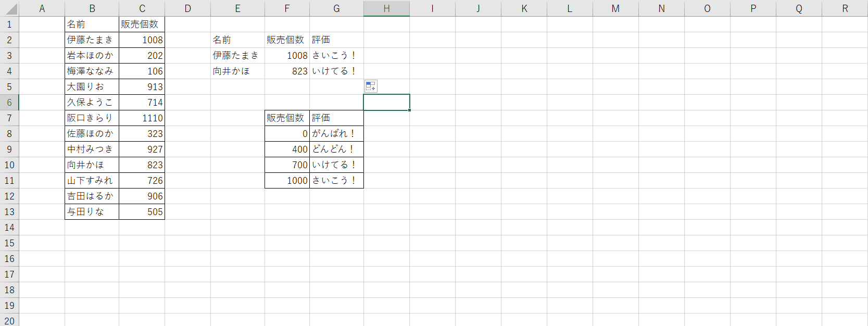Select the name 阪口きらり
The width and height of the screenshot is (868, 326).
92,118
